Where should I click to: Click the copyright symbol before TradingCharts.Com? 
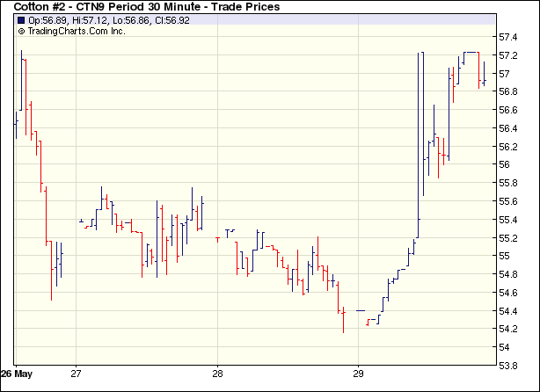coord(21,31)
